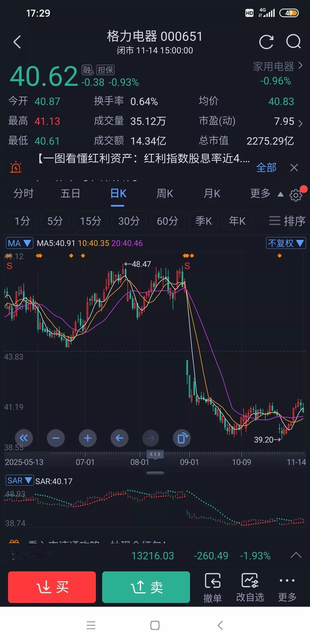Zoom out the K-line chart
Screen dimensions: 310x644
56,438
